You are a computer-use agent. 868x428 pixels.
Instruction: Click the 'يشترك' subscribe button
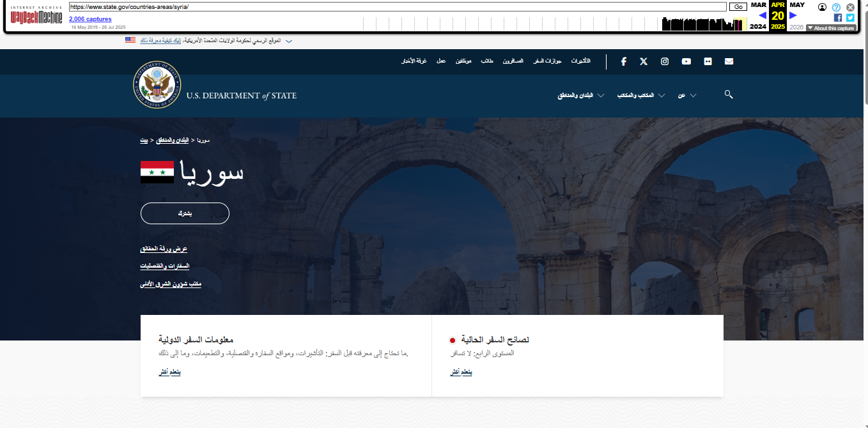click(185, 213)
